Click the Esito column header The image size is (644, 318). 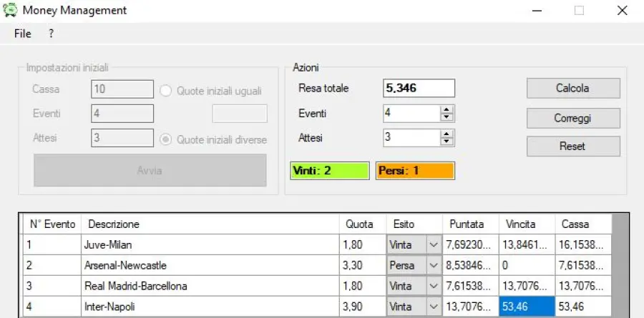[x=414, y=224]
